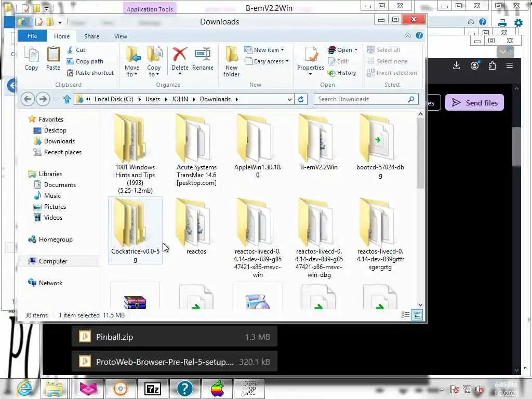Switch to large icons view in status bar
The height and width of the screenshot is (399, 532).
[x=417, y=315]
